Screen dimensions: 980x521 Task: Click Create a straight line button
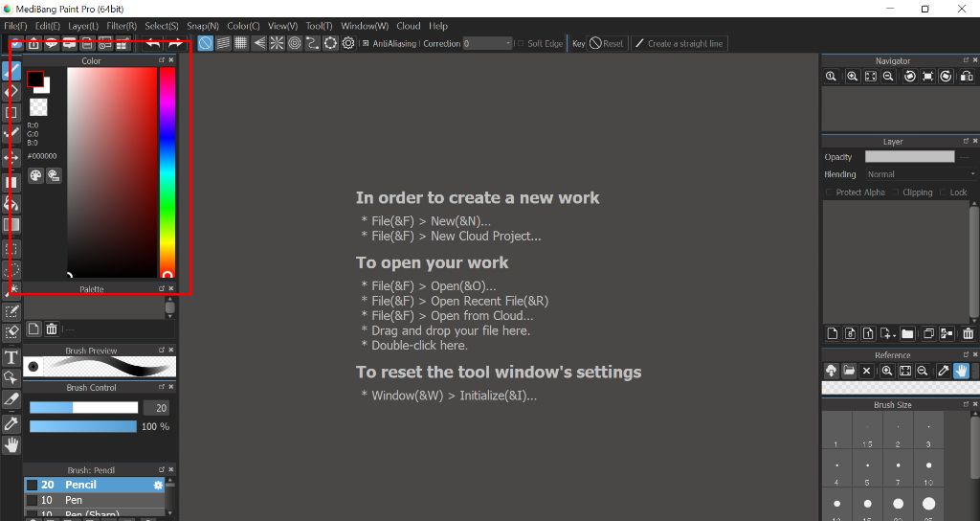pos(679,43)
